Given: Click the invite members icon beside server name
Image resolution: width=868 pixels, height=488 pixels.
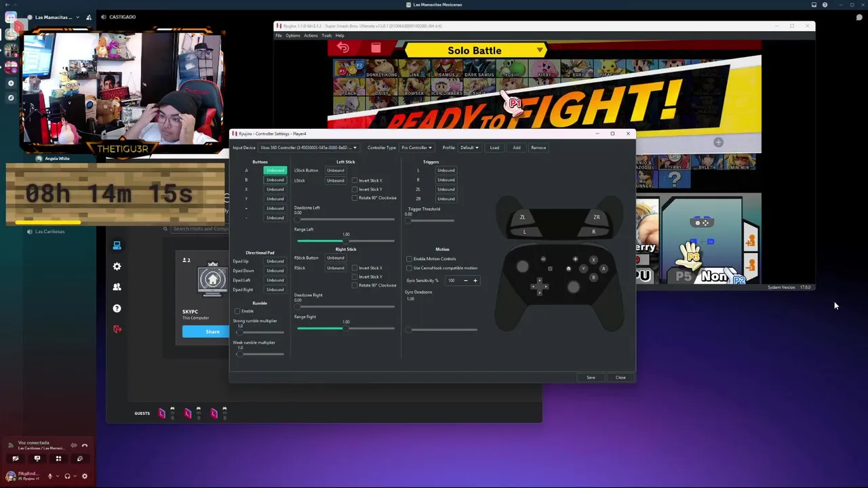Looking at the screenshot, I should click(x=89, y=17).
